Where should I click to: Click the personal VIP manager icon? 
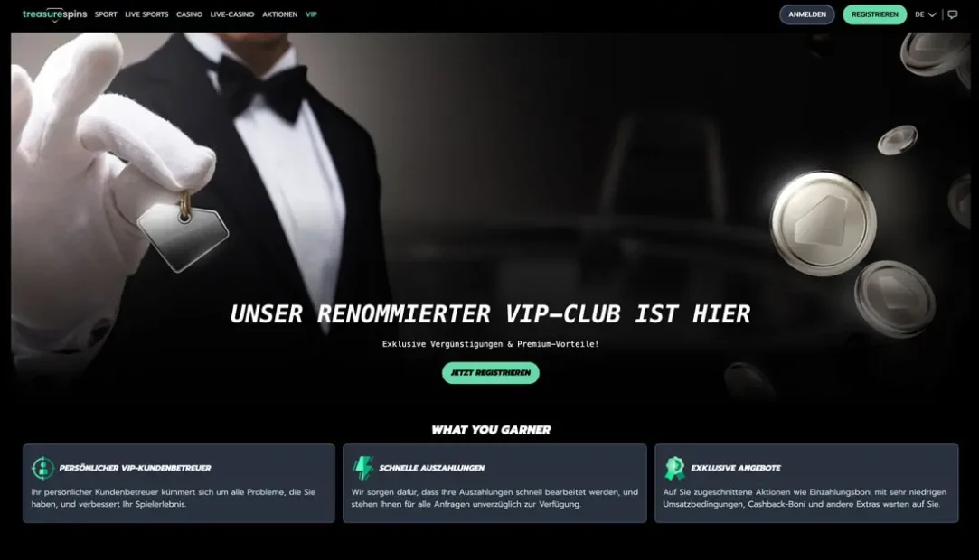point(42,468)
